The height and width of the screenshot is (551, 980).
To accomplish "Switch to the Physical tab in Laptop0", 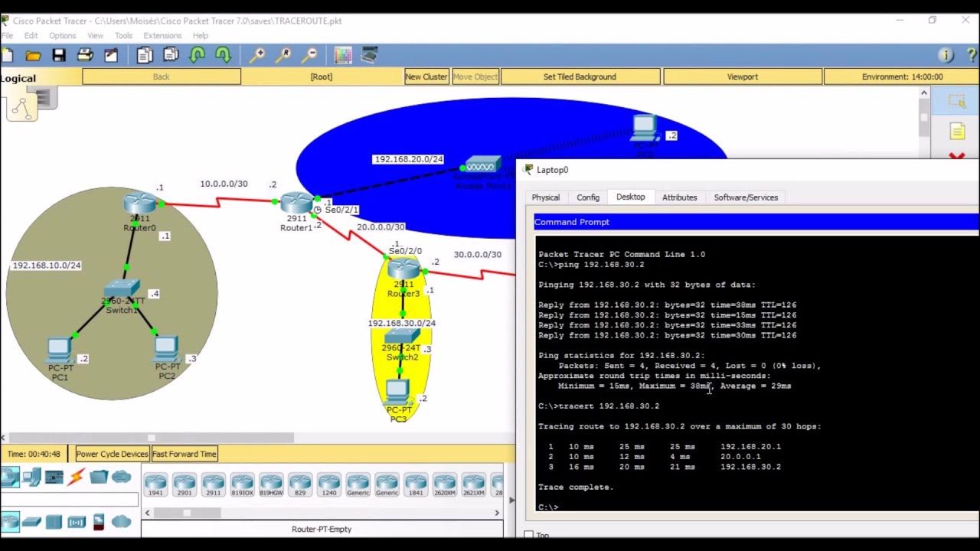I will click(546, 197).
